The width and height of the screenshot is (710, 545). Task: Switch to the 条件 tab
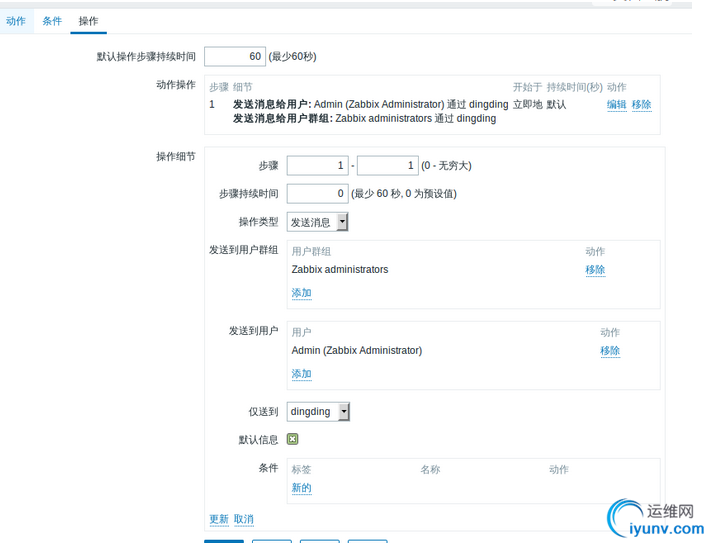click(52, 21)
